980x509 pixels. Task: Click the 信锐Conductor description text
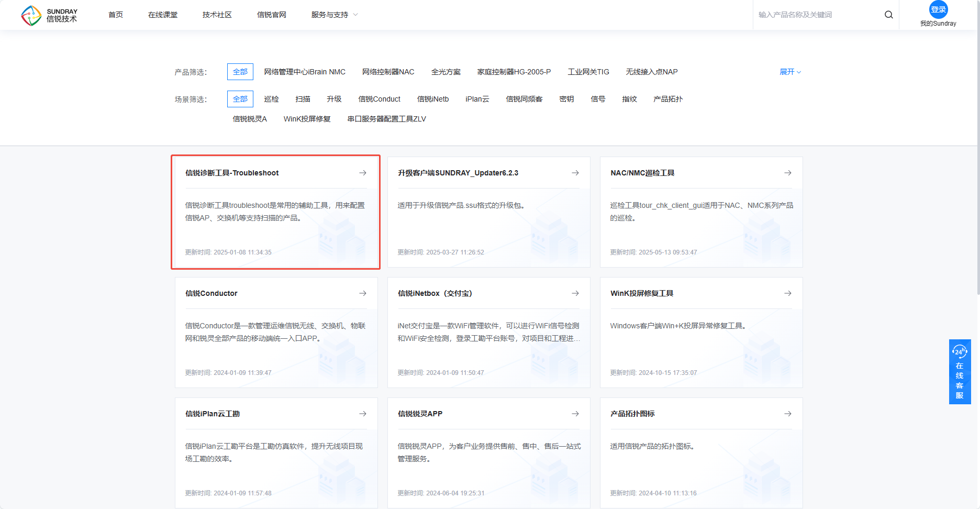pos(275,332)
